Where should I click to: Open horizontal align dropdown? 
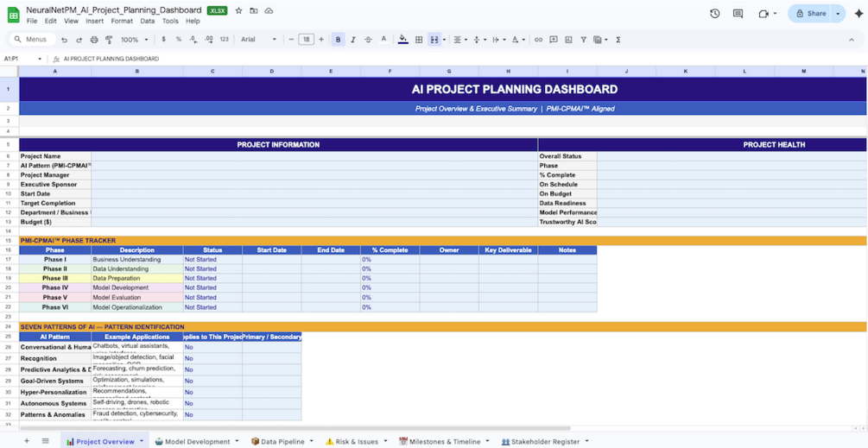pos(459,40)
